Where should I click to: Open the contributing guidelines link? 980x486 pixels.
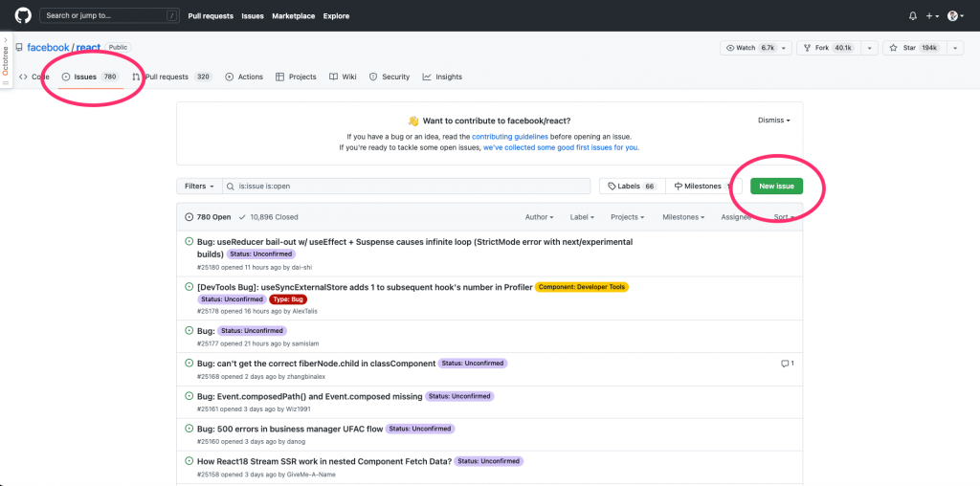coord(510,136)
